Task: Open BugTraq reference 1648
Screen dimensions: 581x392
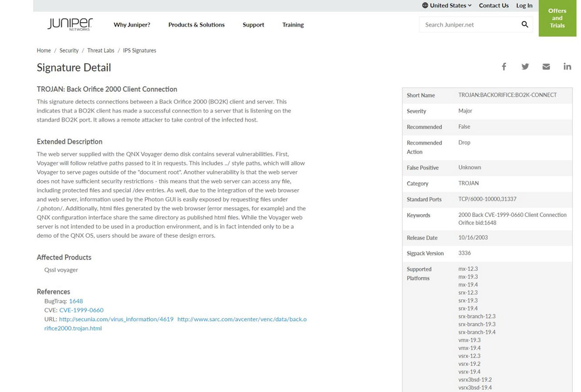Action: click(x=76, y=301)
